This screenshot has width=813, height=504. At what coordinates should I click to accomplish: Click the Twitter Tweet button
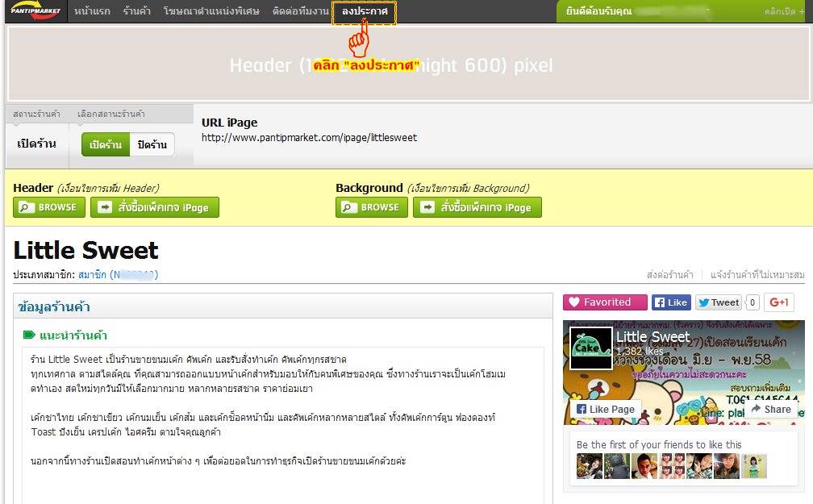719,302
